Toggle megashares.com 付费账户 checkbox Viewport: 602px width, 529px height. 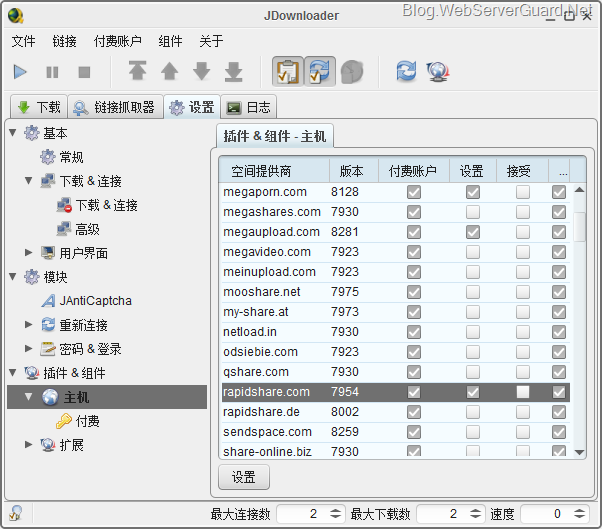coord(413,212)
